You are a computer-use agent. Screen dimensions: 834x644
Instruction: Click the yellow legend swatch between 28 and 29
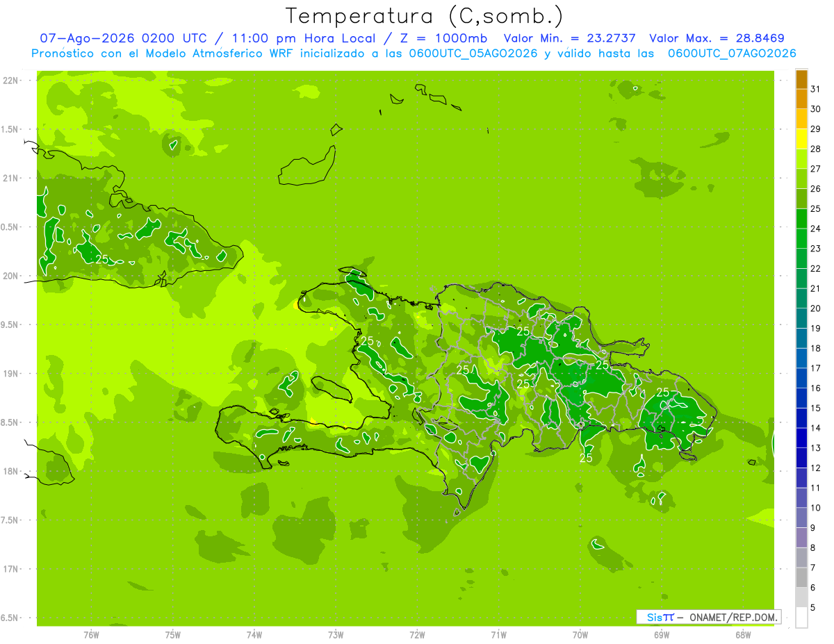pos(801,139)
